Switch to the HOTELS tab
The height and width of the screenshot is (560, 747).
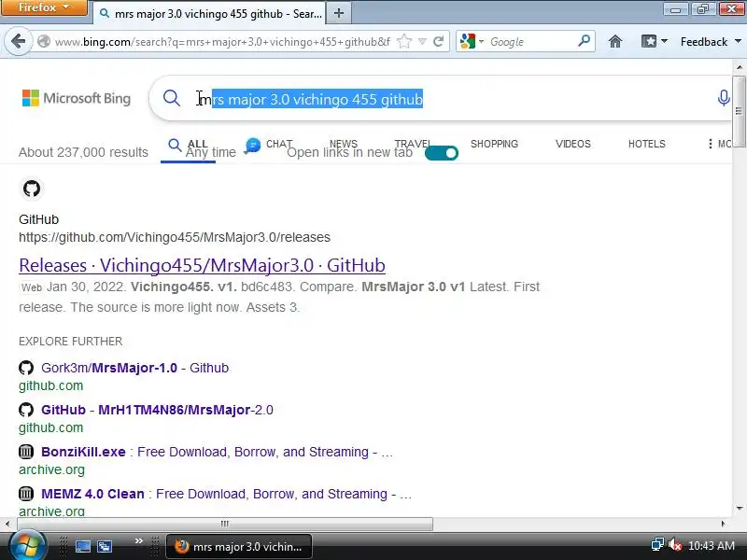click(x=646, y=144)
